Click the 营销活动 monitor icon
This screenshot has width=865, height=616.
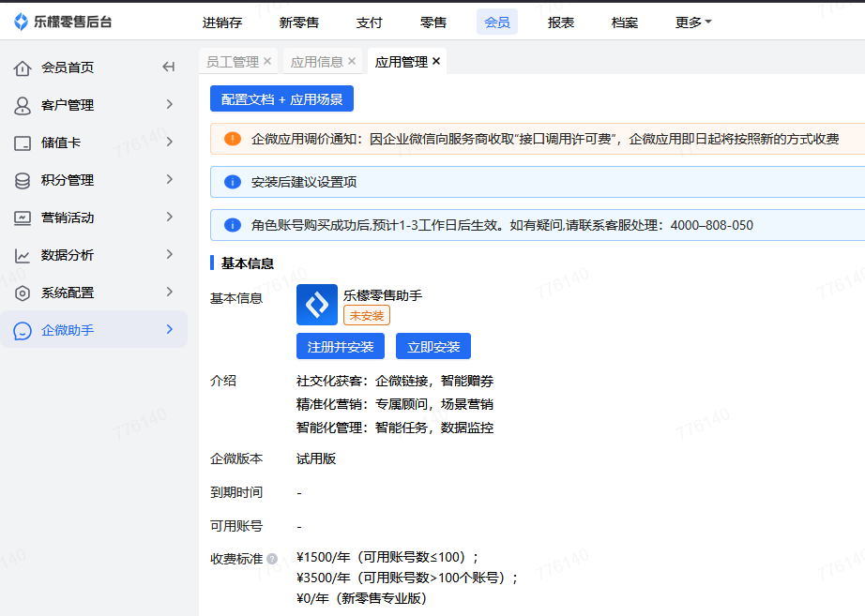pyautogui.click(x=23, y=218)
